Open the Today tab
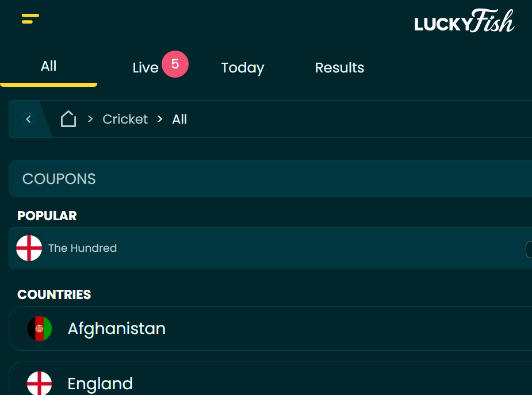Viewport: 532px width, 395px height. pyautogui.click(x=243, y=67)
